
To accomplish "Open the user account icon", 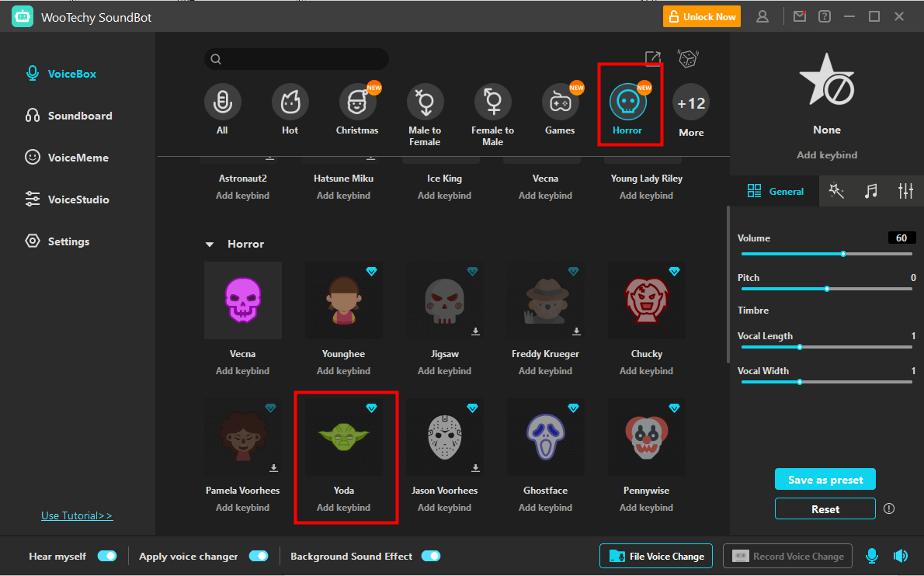I will [762, 16].
